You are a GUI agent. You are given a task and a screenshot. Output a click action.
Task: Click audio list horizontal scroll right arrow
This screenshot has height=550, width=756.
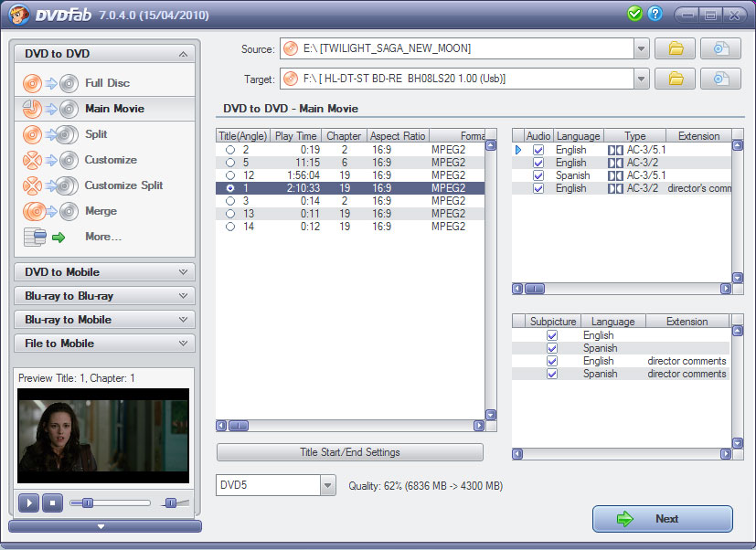(x=725, y=289)
